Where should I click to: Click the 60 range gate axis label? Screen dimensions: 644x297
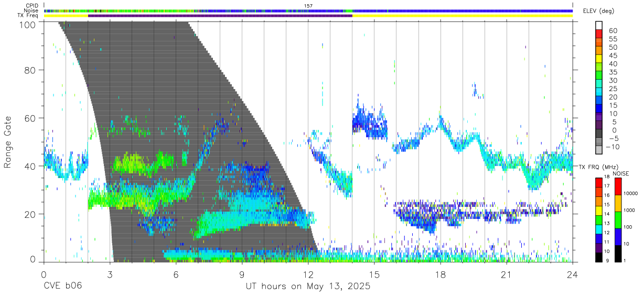[30, 118]
